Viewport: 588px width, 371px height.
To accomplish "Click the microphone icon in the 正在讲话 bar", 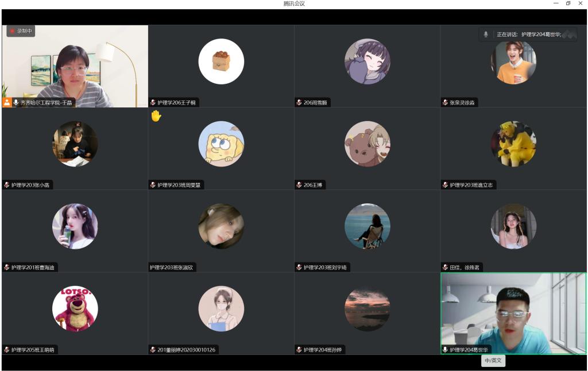I will pos(486,34).
